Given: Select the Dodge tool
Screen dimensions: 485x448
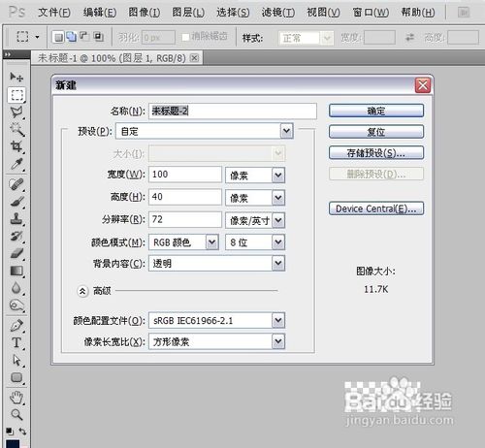Looking at the screenshot, I should pos(16,304).
